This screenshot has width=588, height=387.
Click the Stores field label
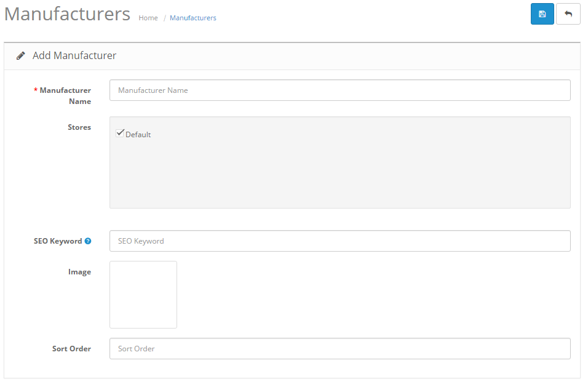point(79,127)
